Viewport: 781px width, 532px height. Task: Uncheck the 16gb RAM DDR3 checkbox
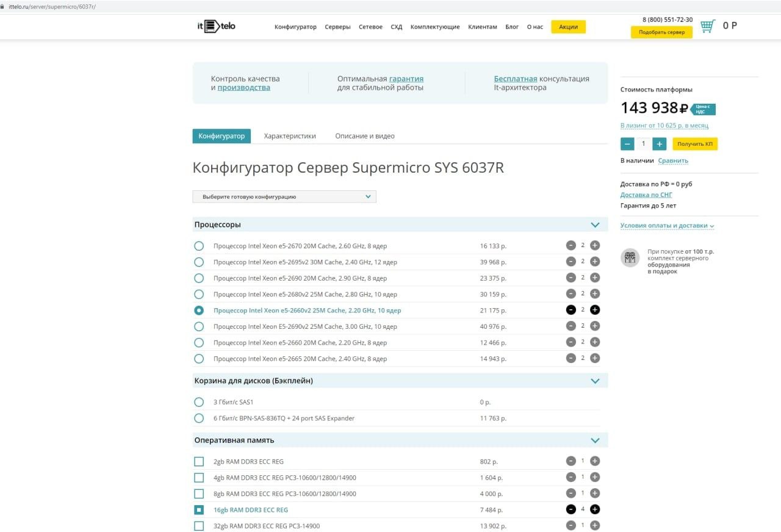(199, 509)
